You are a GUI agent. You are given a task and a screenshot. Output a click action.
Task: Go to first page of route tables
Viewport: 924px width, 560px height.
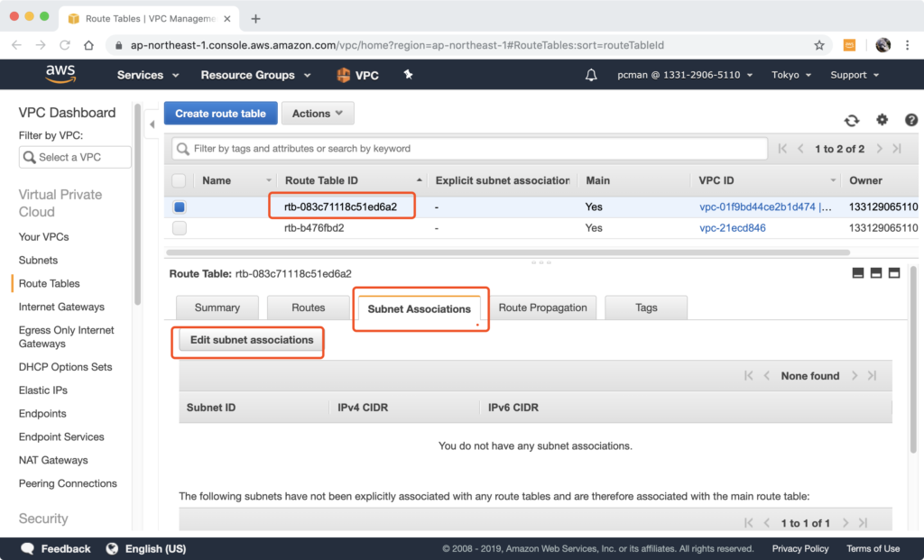pyautogui.click(x=782, y=149)
